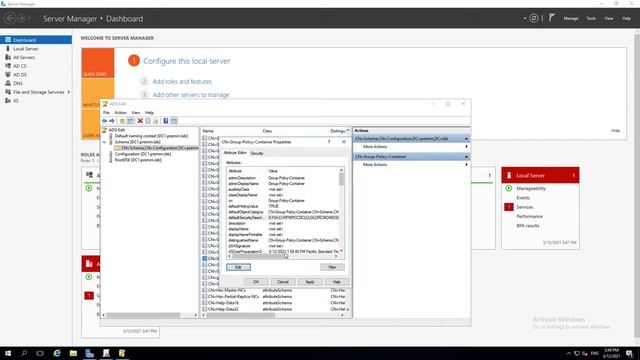Select the QUICK START tile
This screenshot has height=360, width=640.
pos(98,63)
